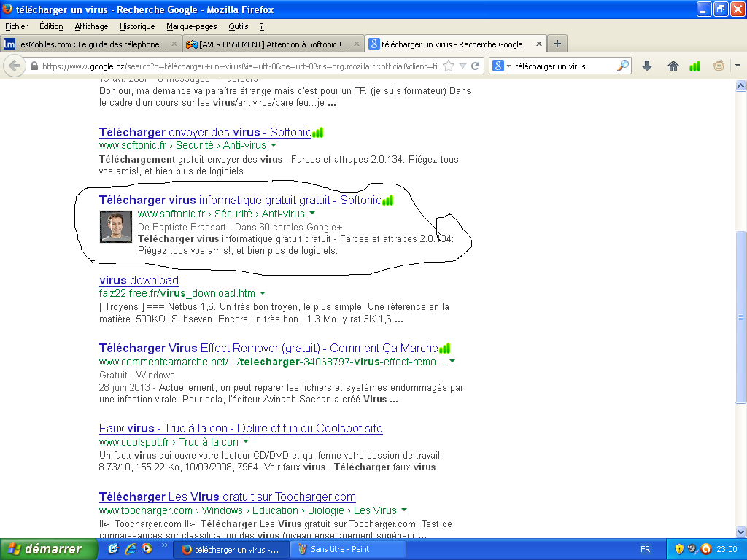Click the FR language indicator
This screenshot has height=560, width=747.
tap(645, 549)
